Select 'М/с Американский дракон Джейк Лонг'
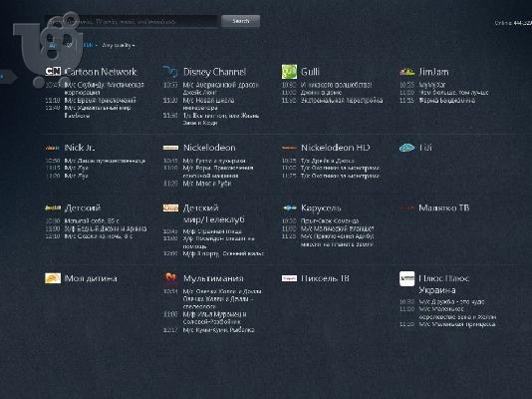Image resolution: width=532 pixels, height=399 pixels. (x=221, y=89)
